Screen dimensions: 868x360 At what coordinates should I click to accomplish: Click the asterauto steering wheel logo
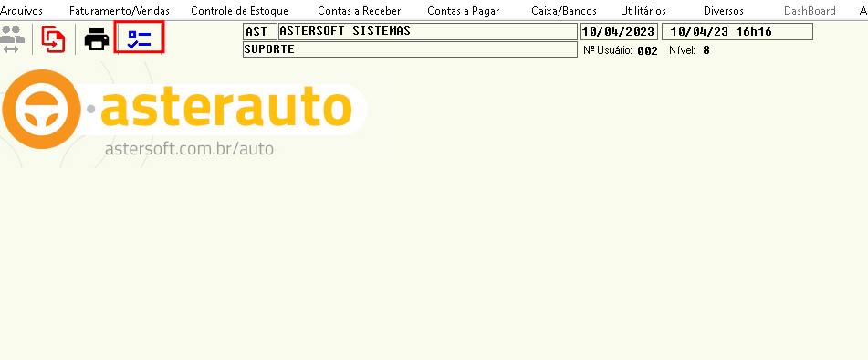(41, 109)
